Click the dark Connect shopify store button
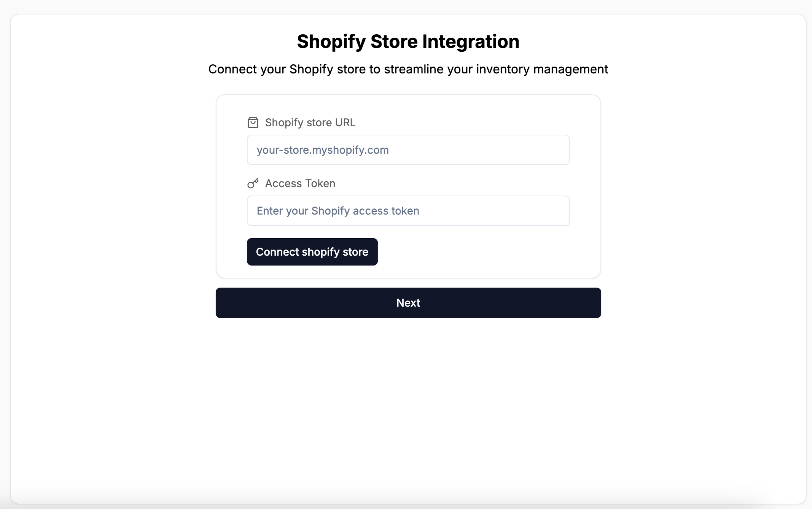 coord(312,252)
